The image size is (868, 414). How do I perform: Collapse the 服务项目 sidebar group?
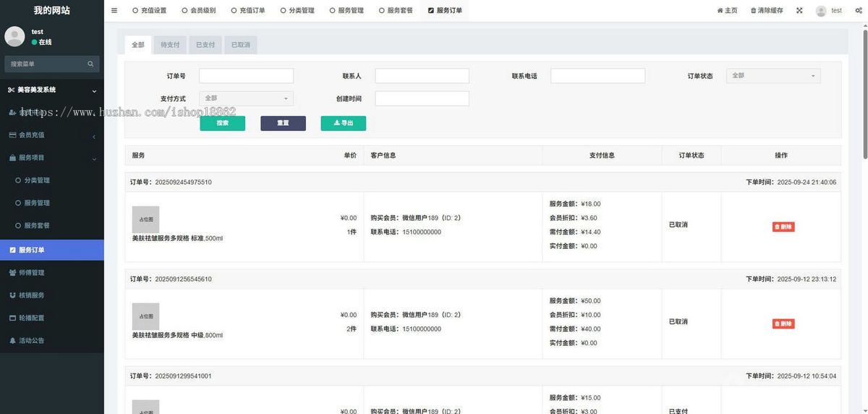52,158
